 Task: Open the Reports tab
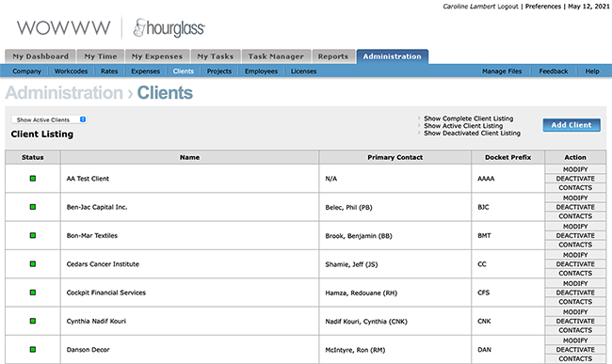tap(333, 56)
